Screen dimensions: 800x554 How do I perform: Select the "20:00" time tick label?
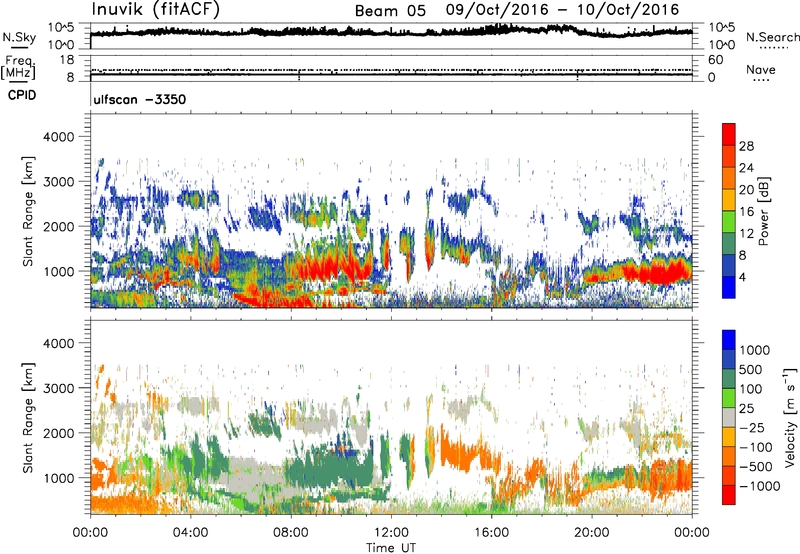[x=591, y=533]
